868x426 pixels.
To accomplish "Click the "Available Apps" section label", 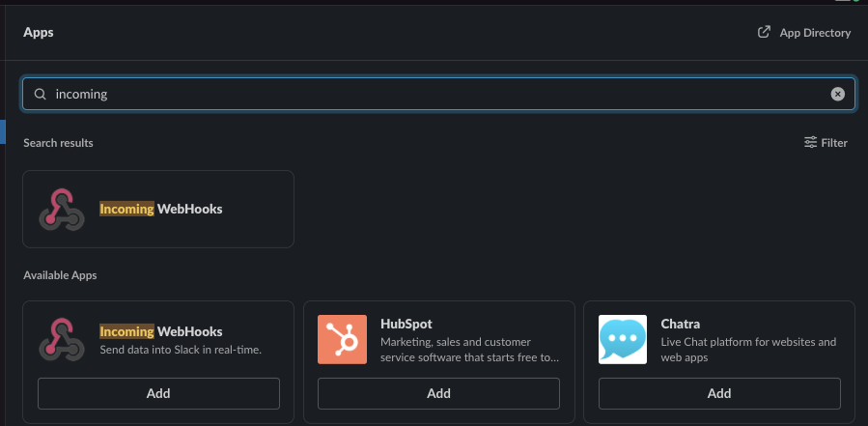I will click(60, 275).
